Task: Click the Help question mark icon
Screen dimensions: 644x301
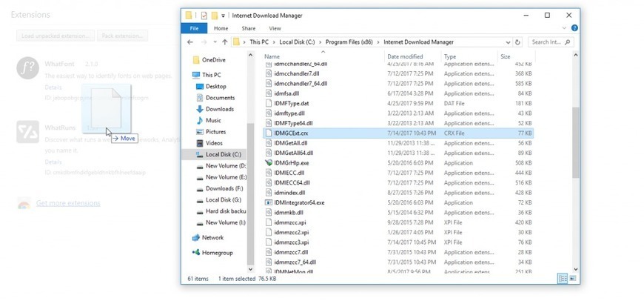Action: pyautogui.click(x=573, y=28)
